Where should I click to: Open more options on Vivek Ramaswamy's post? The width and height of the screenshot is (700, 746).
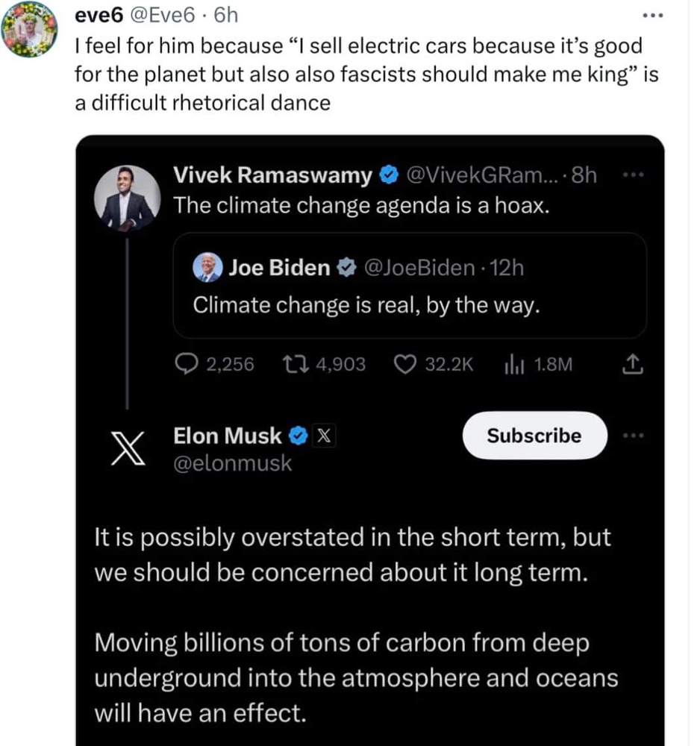631,175
